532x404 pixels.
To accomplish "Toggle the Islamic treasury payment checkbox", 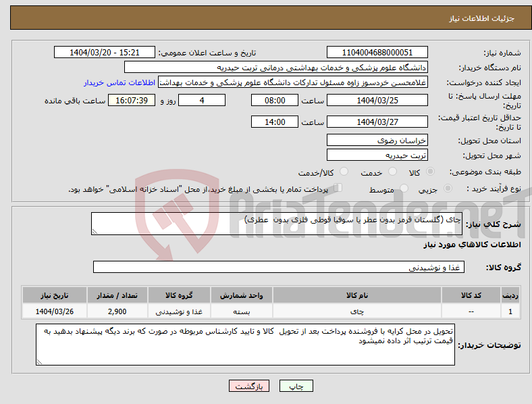I will point(338,187).
